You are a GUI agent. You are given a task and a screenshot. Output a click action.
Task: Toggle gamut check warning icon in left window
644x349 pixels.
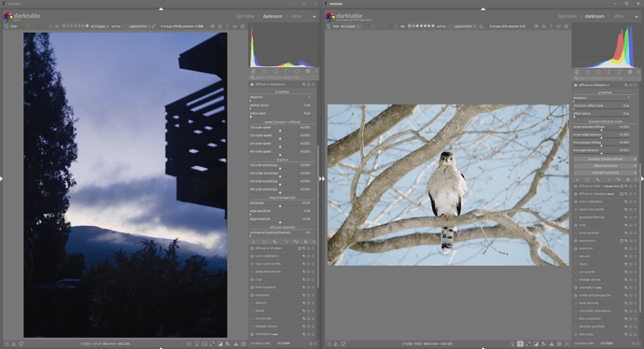(236, 343)
